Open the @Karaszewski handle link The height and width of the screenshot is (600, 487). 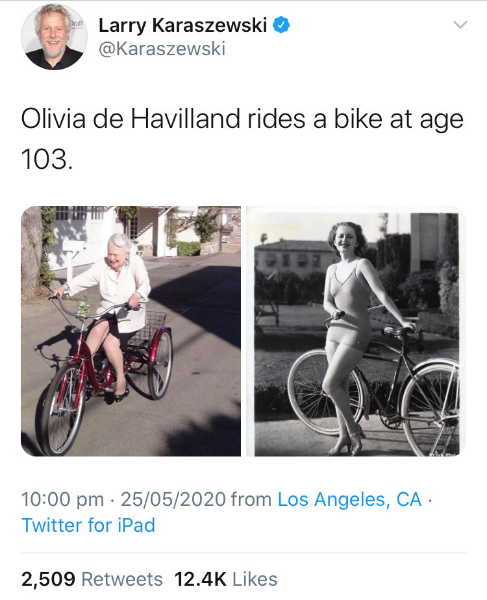[x=162, y=49]
